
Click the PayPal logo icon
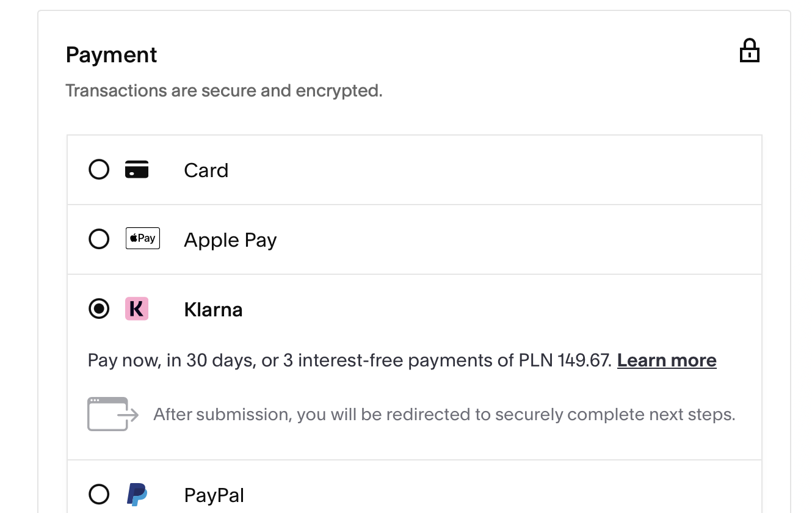point(137,494)
